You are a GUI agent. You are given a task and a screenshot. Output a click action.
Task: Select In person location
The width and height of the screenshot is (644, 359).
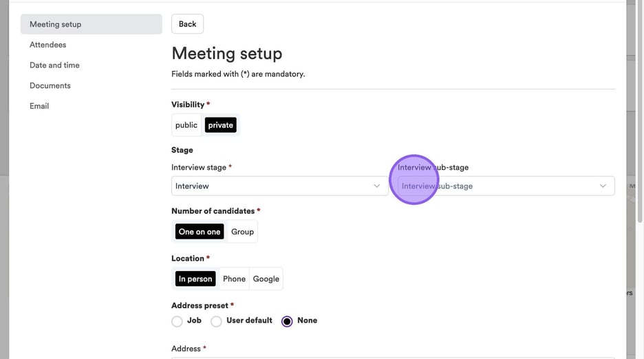click(195, 279)
